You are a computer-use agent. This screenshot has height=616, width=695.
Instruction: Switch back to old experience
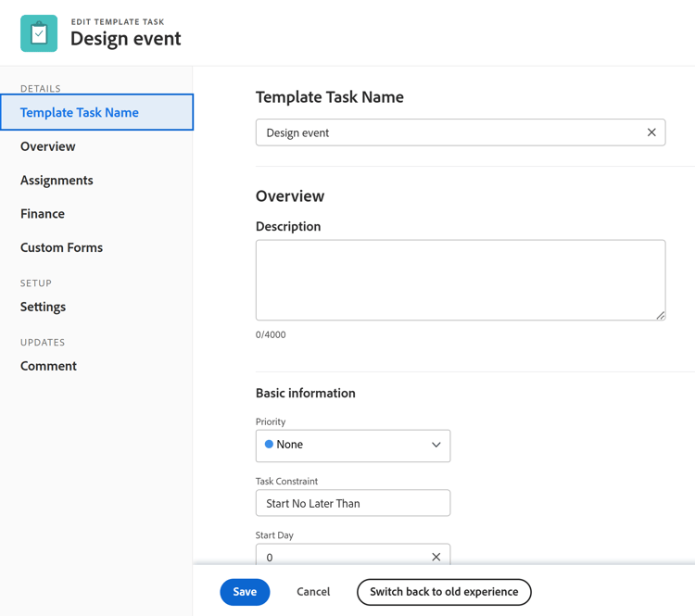point(444,592)
